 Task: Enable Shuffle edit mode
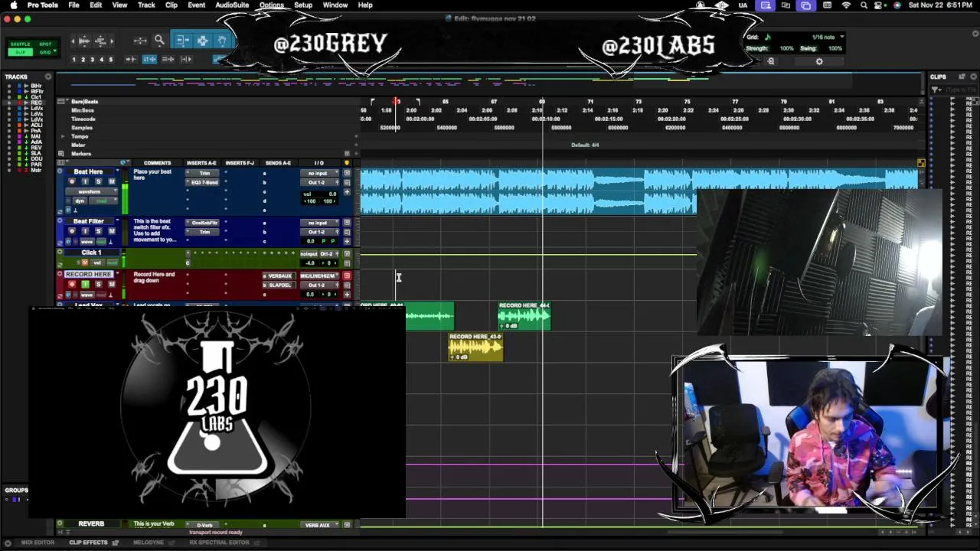click(20, 44)
